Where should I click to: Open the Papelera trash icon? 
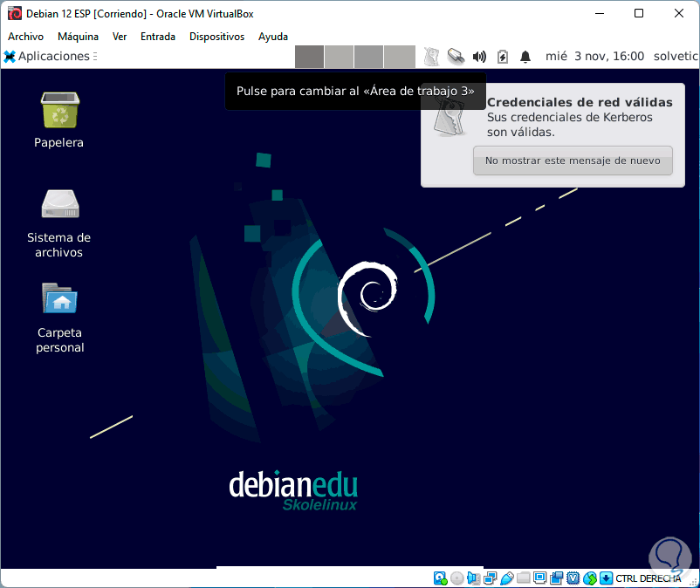point(60,110)
